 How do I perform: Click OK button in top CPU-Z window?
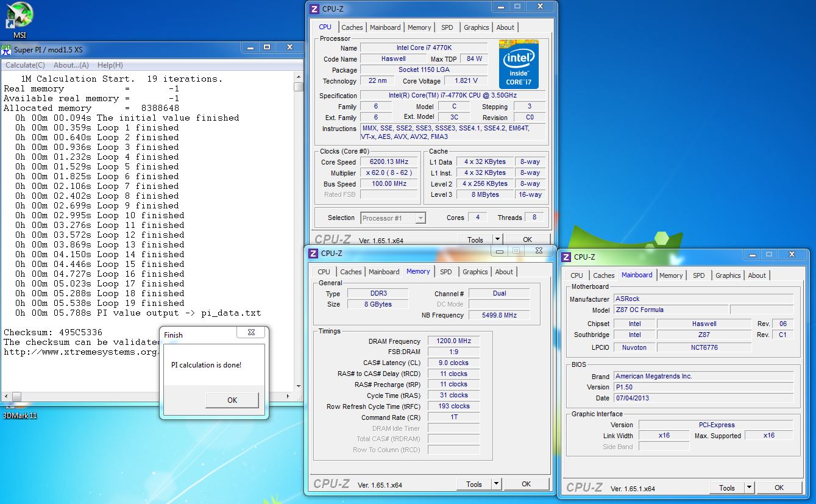click(x=528, y=240)
